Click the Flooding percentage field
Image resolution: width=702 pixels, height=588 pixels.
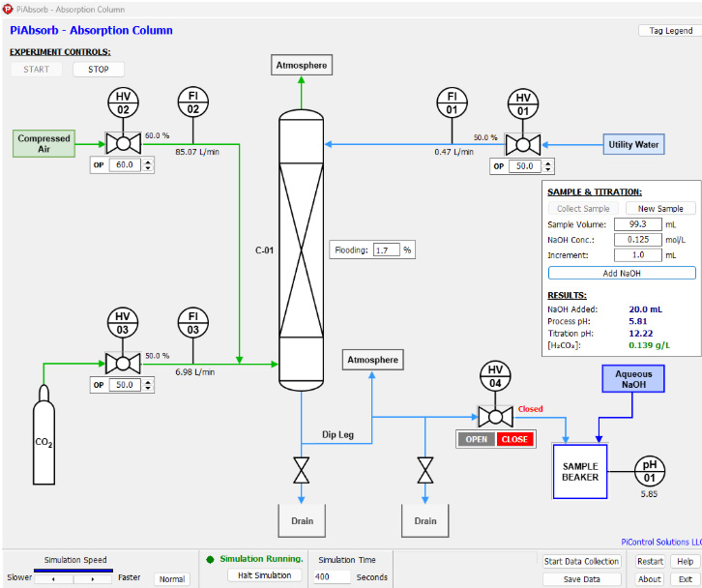(x=387, y=250)
